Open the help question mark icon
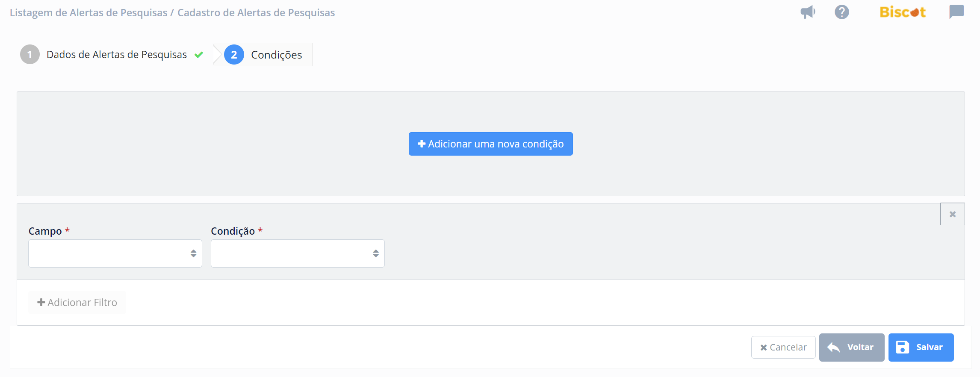 [842, 12]
